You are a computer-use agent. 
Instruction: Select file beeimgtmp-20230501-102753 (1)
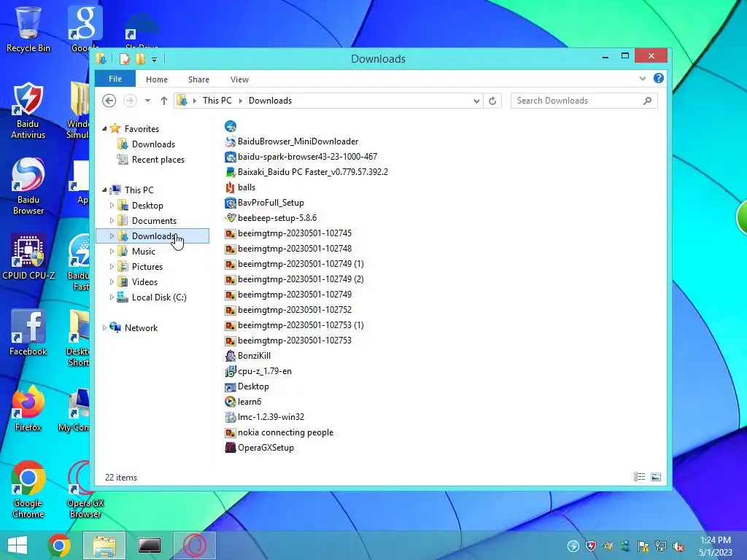[x=301, y=325]
